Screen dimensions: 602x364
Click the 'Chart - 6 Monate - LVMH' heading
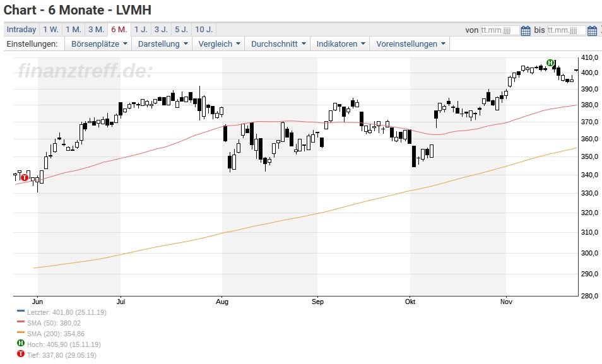78,10
